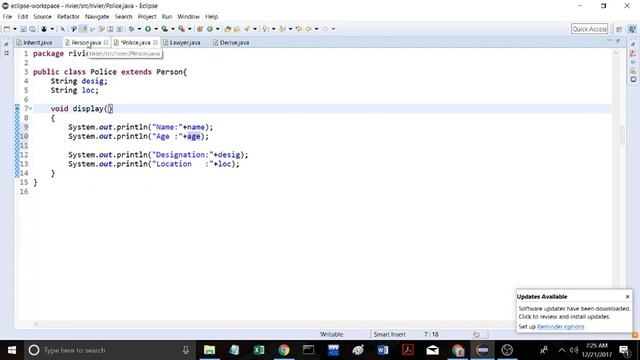Click the External Tools run icon
640x360 pixels.
pos(181,29)
